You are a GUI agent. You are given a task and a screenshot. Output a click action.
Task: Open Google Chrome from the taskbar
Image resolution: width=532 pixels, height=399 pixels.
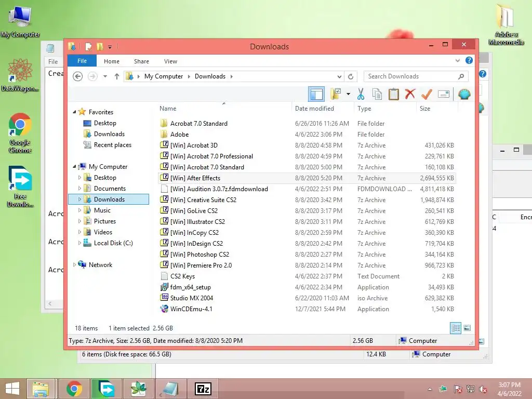pos(74,389)
